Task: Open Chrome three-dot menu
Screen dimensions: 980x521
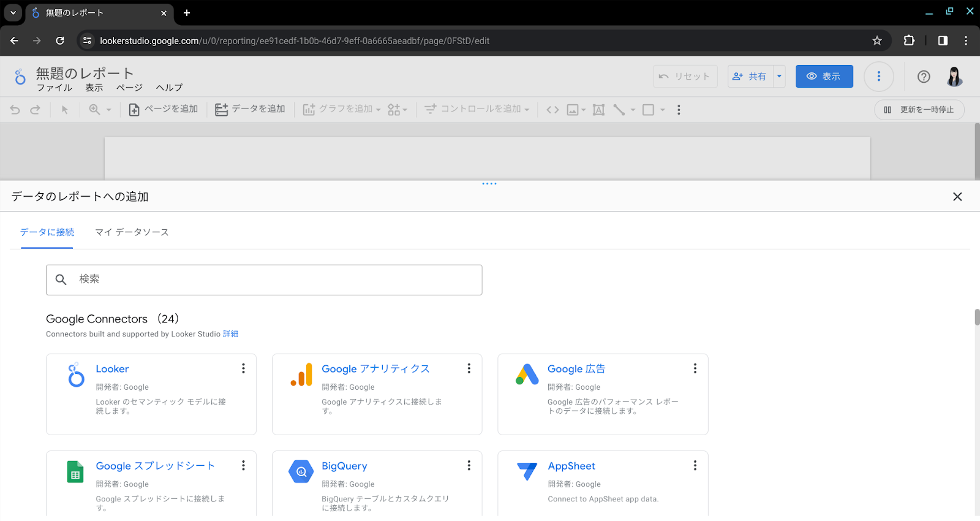Action: tap(966, 40)
